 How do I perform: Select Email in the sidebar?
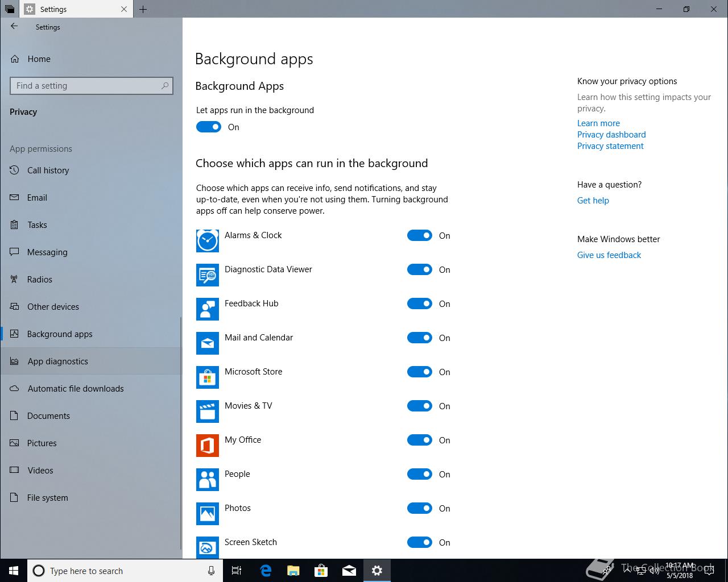tap(91, 197)
